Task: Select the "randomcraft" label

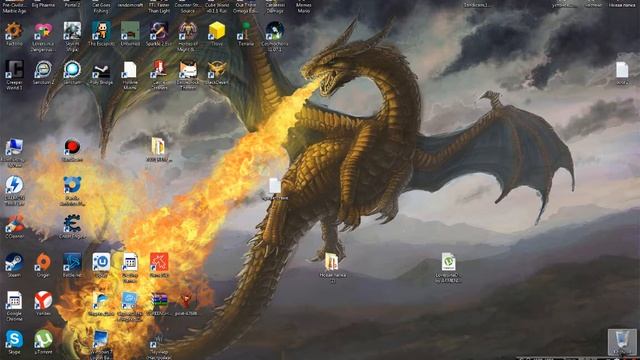Action: [x=130, y=5]
